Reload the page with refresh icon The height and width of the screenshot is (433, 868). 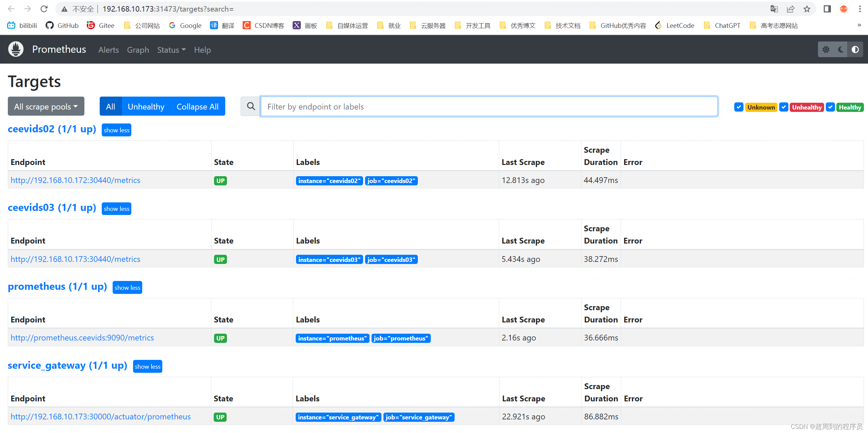pos(44,9)
